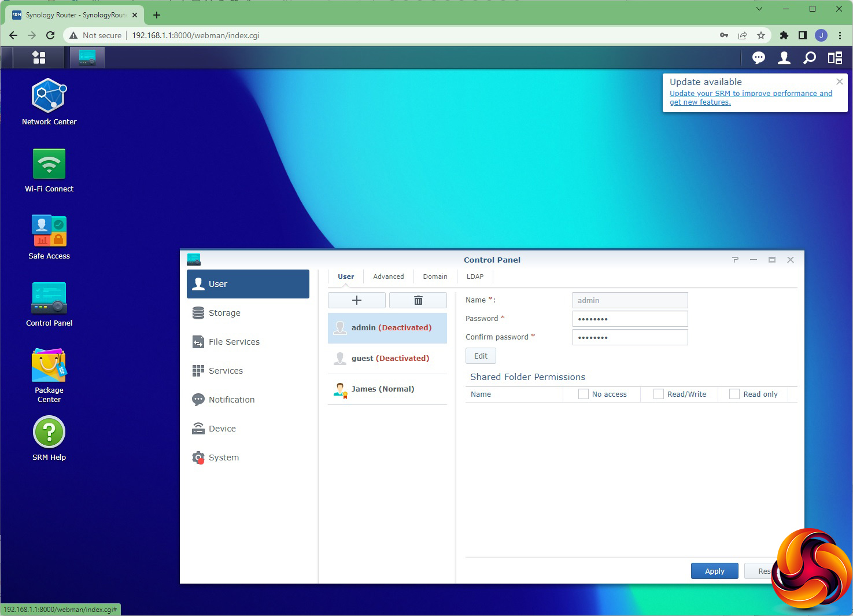Screen dimensions: 853x616
Task: Select James (Normal) user entry
Action: click(387, 389)
